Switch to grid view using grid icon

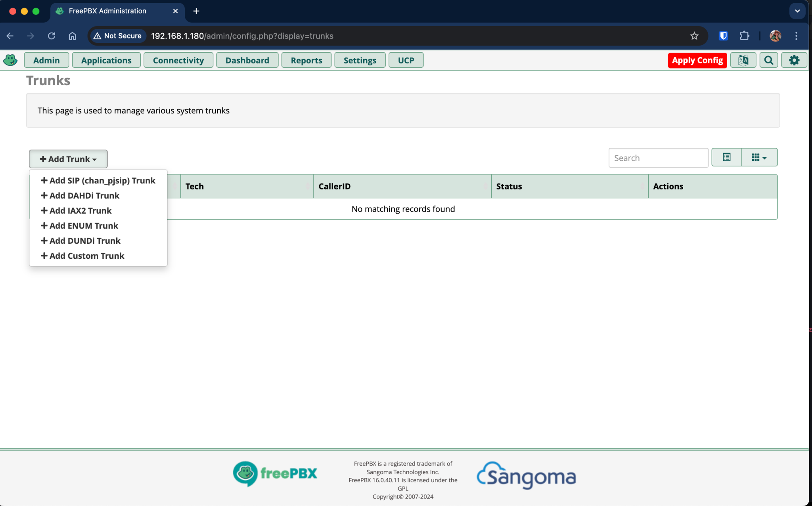pos(755,157)
